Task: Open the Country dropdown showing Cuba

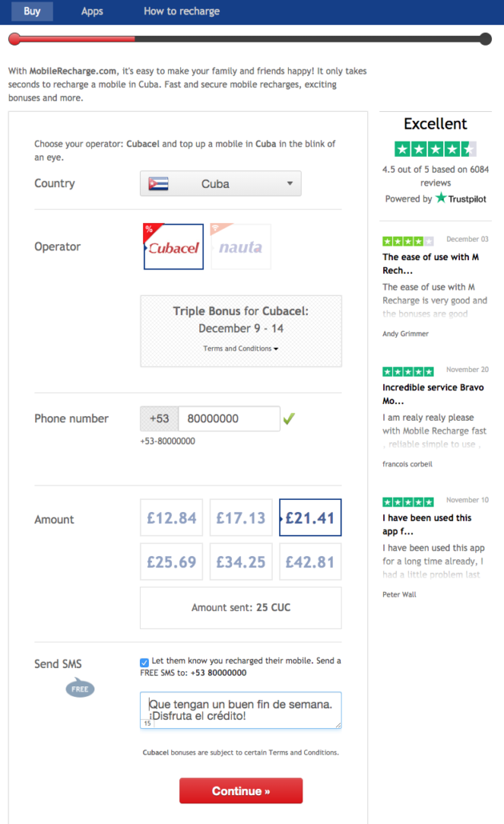Action: pyautogui.click(x=221, y=183)
